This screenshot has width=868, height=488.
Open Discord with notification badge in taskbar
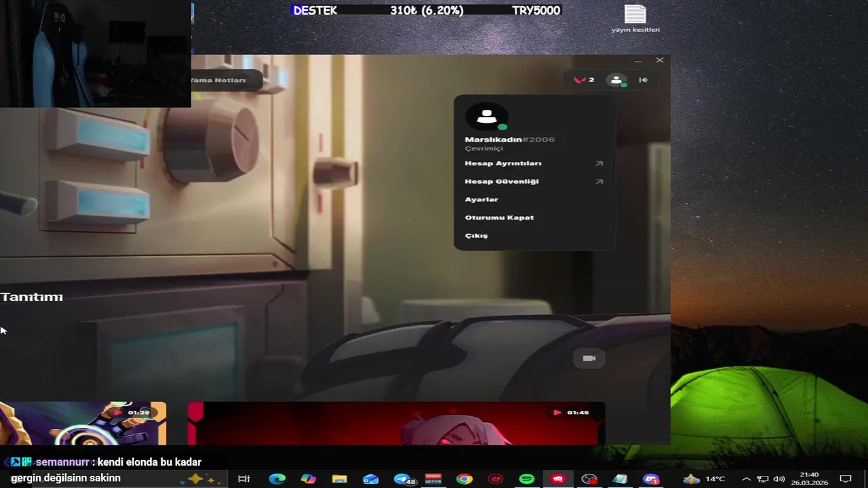point(652,479)
